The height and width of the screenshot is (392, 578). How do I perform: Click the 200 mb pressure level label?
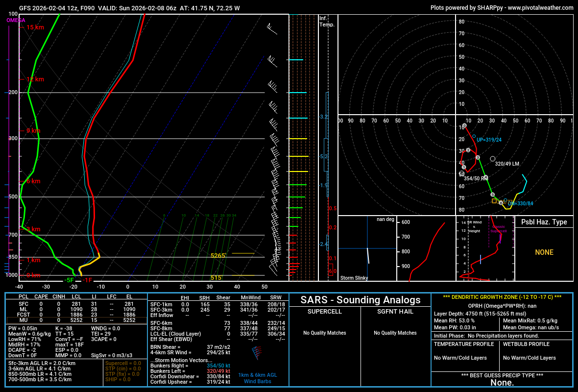click(13, 92)
